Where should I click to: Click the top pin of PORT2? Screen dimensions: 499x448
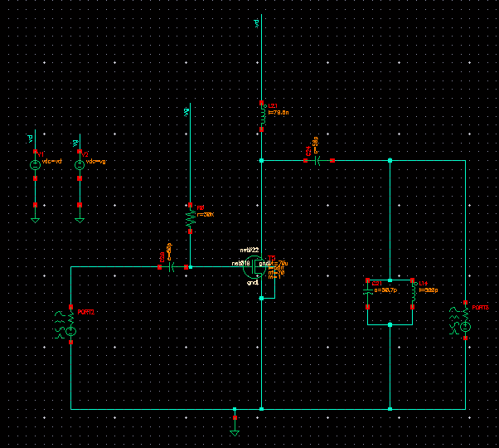click(x=71, y=307)
